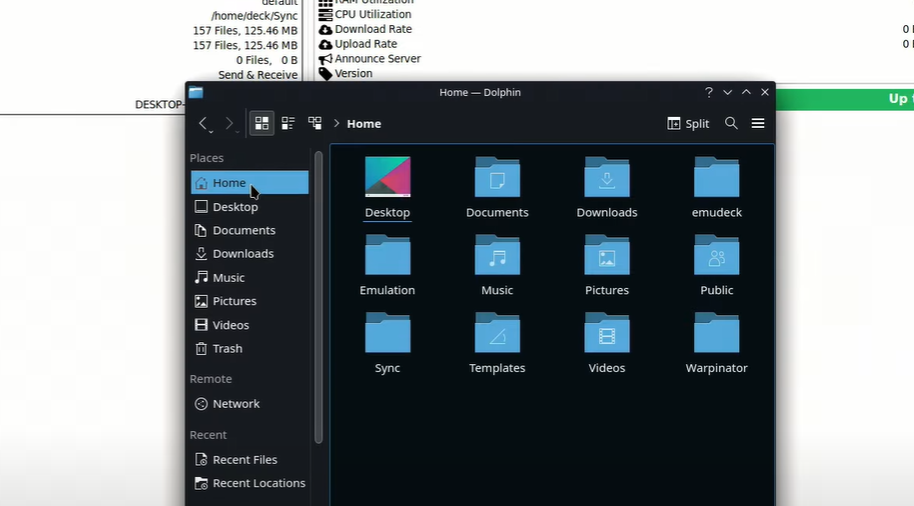Open the Dolphin hamburger menu

coord(758,123)
